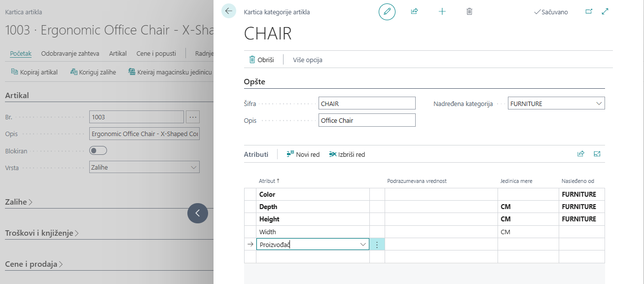Viewport: 644px width, 284px height.
Task: Open the Proizvođač attribute dropdown
Action: (x=363, y=245)
